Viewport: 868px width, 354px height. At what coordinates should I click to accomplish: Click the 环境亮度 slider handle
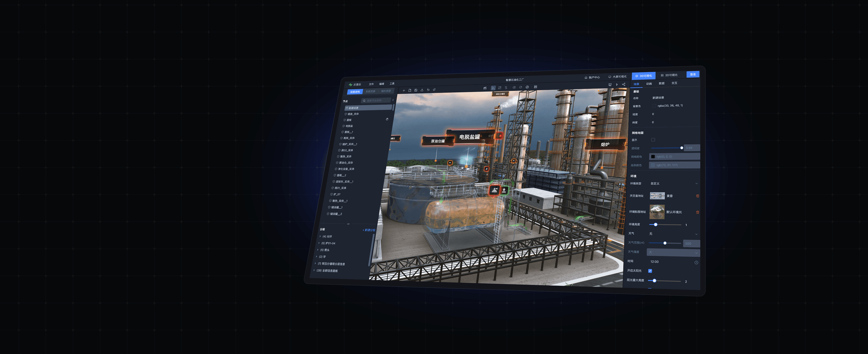click(x=655, y=224)
